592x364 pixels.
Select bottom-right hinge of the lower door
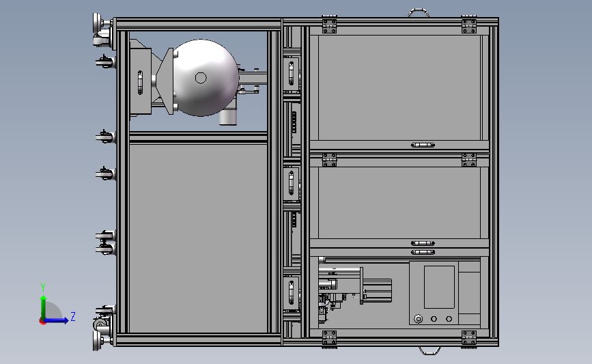click(x=469, y=338)
